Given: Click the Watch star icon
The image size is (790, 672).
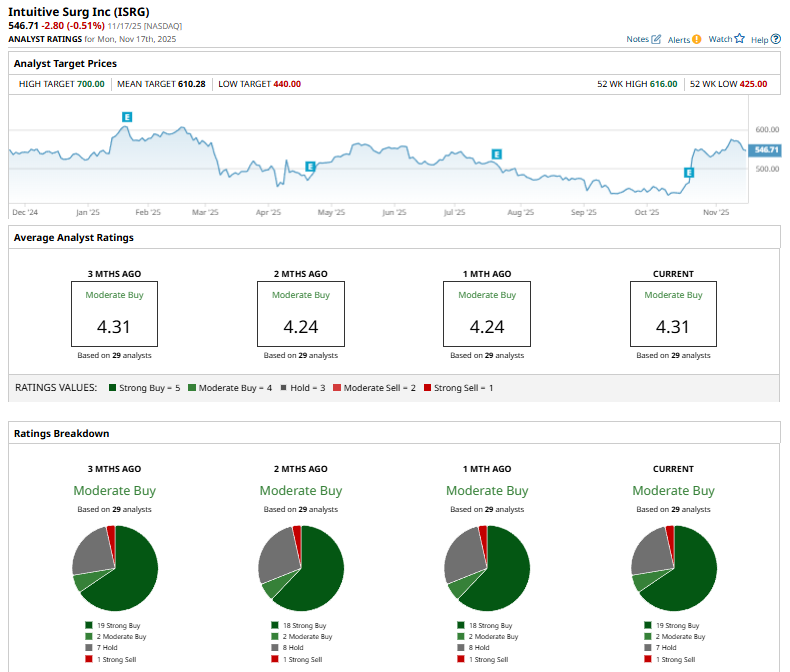Looking at the screenshot, I should pos(739,39).
